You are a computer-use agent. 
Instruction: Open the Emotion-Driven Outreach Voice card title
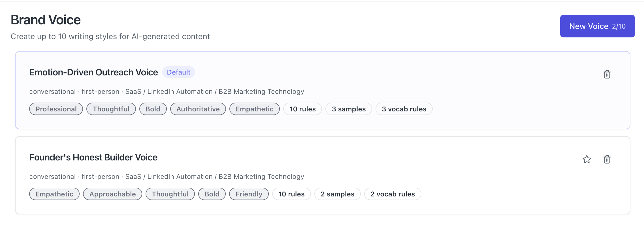coord(93,72)
